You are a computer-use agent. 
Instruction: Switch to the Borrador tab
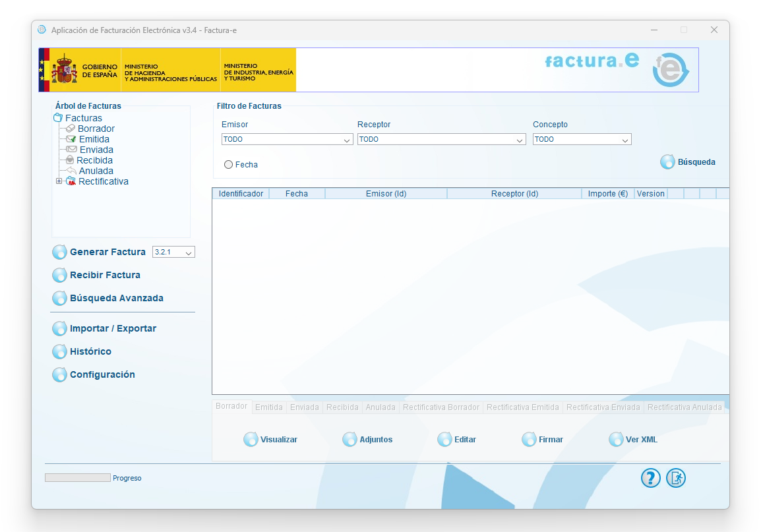(231, 407)
